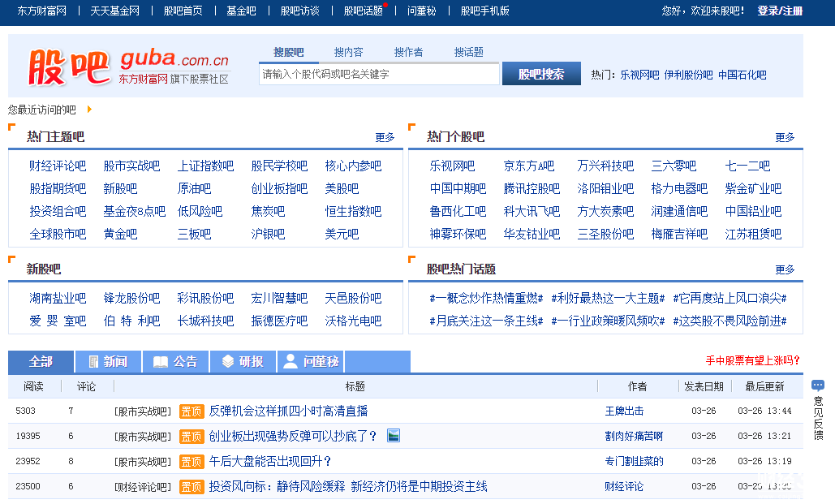
Task: Click the 置顶 badge on 反弹机会 post
Action: 192,411
